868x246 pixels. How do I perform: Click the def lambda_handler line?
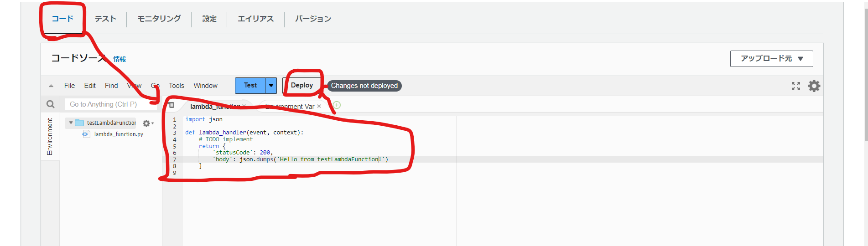[244, 133]
